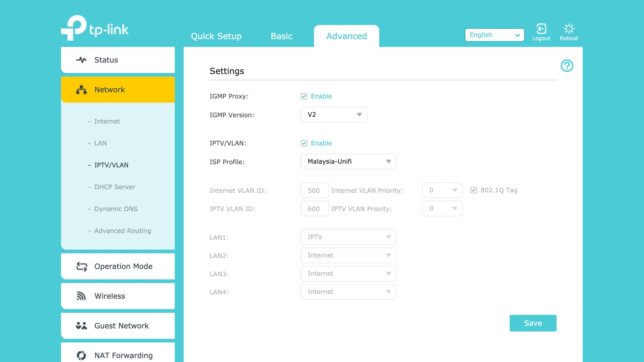
Task: Click the Reboot icon
Action: [x=569, y=29]
